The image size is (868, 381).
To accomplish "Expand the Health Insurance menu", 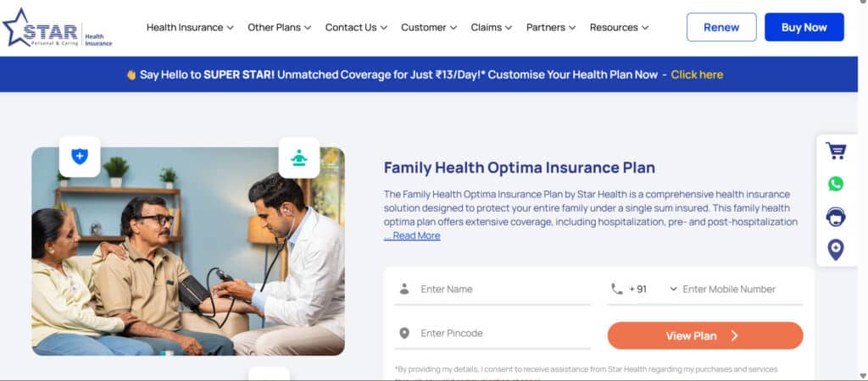I will pos(190,27).
